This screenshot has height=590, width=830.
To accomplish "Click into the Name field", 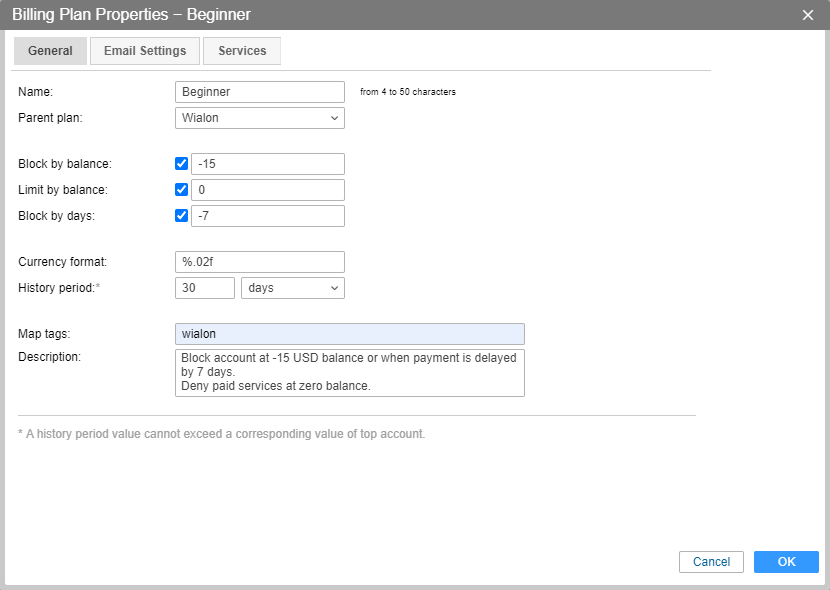I will tap(259, 92).
